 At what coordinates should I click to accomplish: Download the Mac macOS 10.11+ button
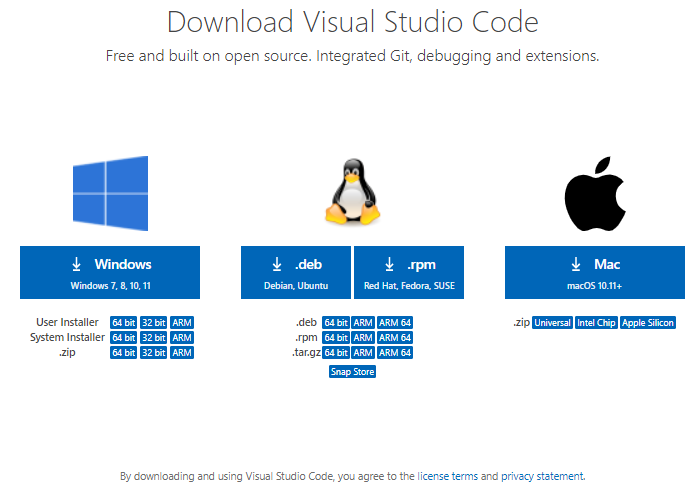(x=595, y=272)
